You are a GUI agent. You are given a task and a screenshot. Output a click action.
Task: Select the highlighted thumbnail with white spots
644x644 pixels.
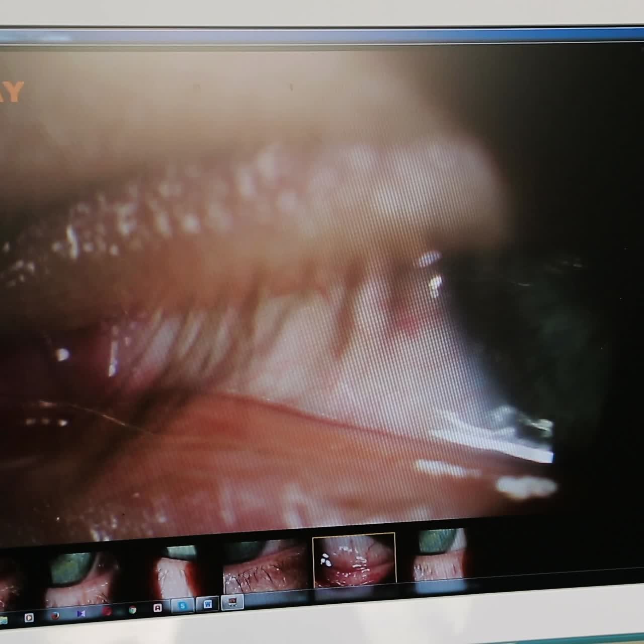[x=354, y=560]
